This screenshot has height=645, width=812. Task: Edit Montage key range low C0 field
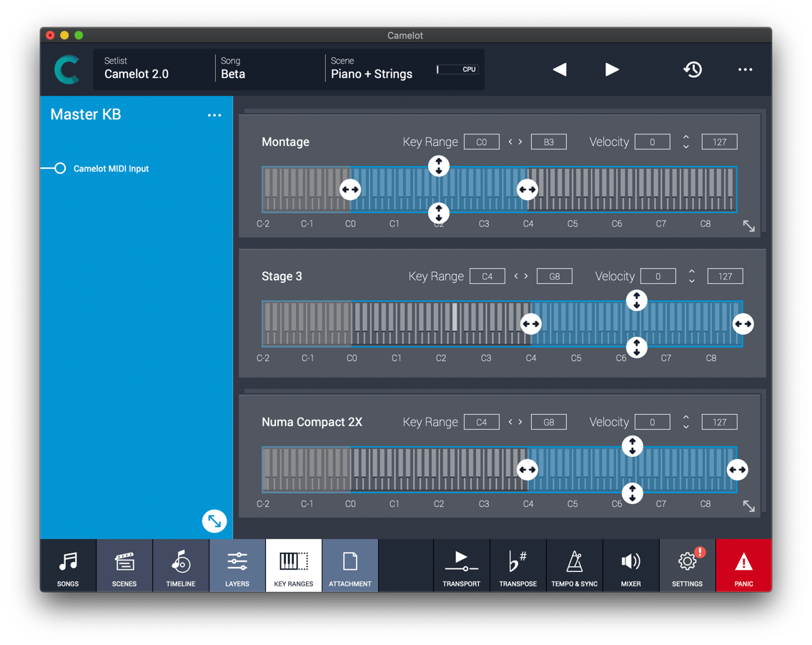482,142
